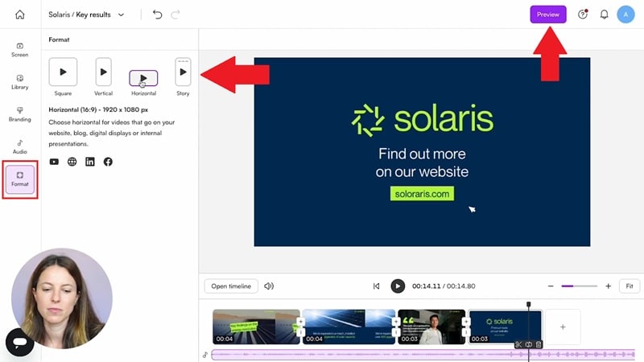
Task: Go to the home screen icon
Action: tap(19, 14)
